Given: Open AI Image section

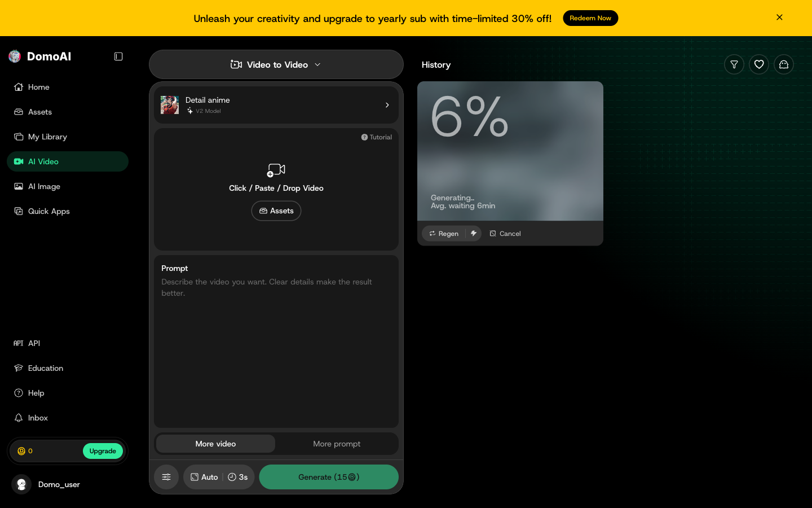Looking at the screenshot, I should [68, 186].
